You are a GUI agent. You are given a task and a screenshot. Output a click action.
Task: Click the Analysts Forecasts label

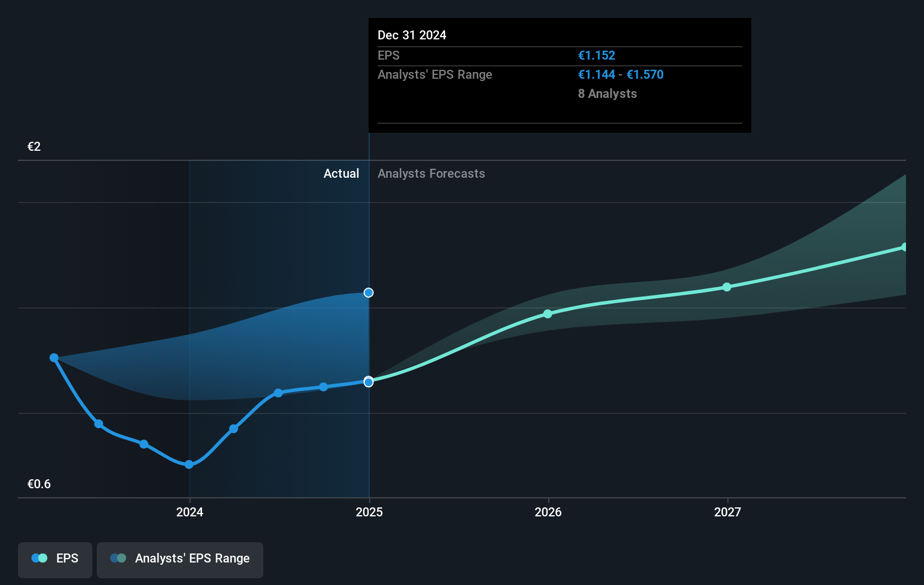click(431, 174)
